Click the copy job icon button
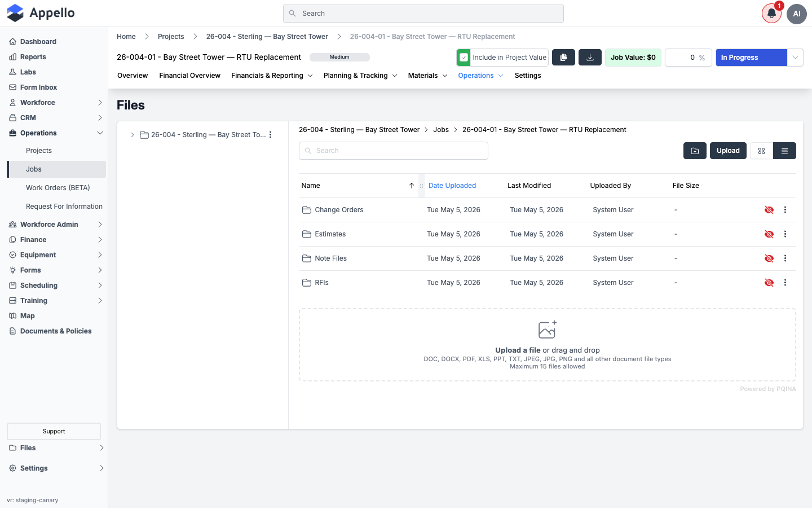 (x=563, y=58)
